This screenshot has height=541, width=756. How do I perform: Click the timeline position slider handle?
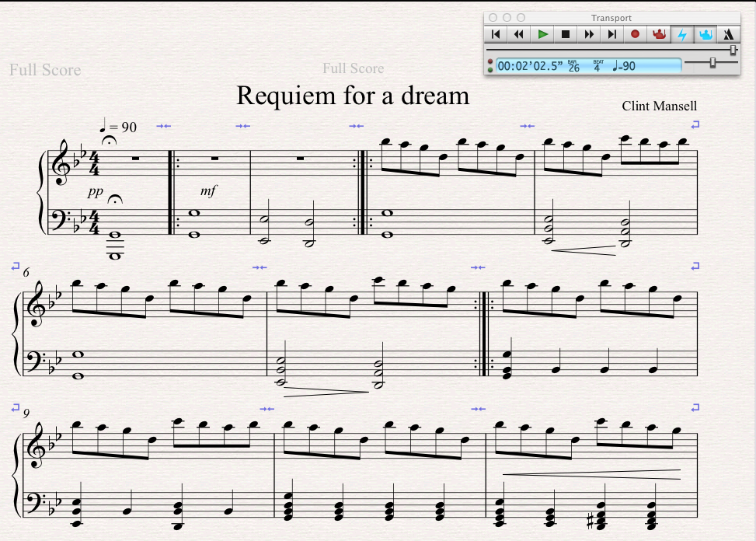coord(733,50)
